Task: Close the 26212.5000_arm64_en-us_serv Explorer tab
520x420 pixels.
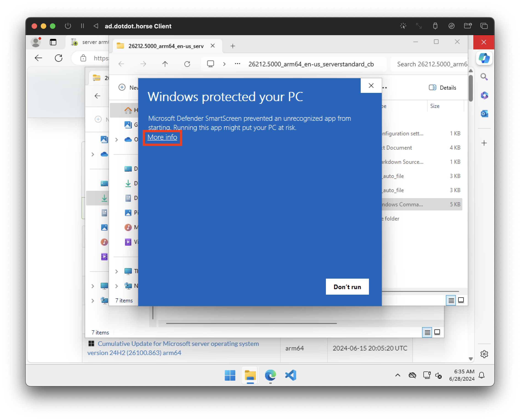Action: (213, 46)
